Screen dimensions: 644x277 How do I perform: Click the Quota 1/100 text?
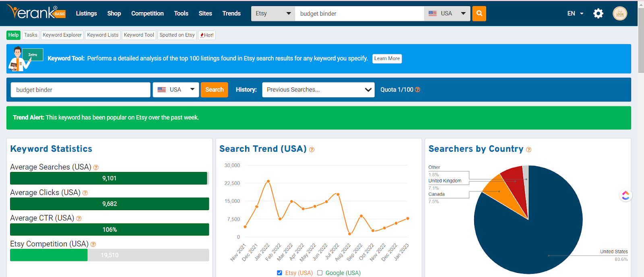tap(397, 90)
